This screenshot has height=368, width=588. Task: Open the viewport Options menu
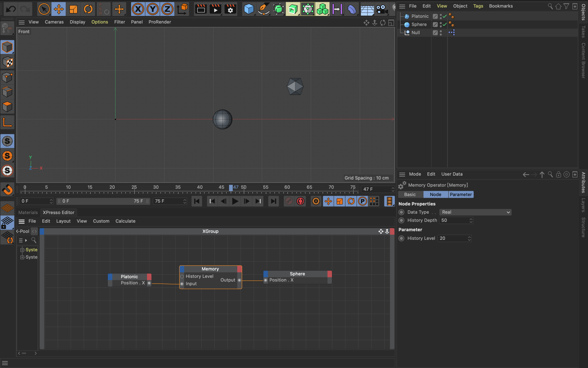[100, 22]
